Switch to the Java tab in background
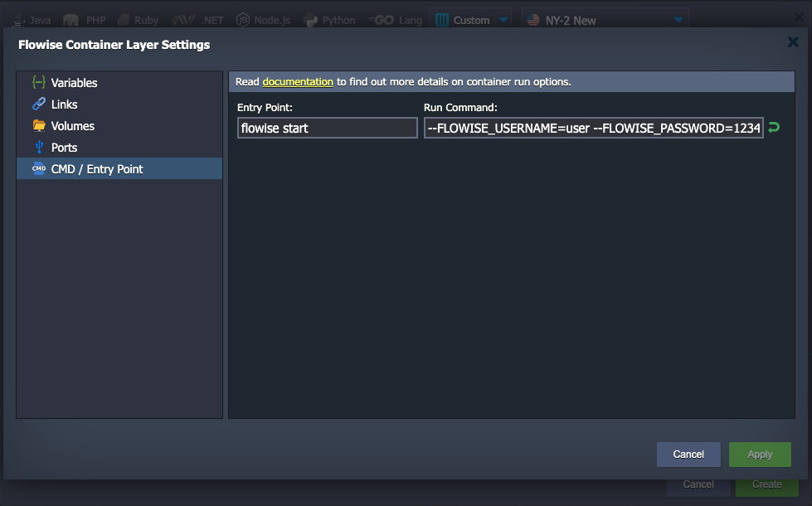This screenshot has height=506, width=812. [32, 20]
